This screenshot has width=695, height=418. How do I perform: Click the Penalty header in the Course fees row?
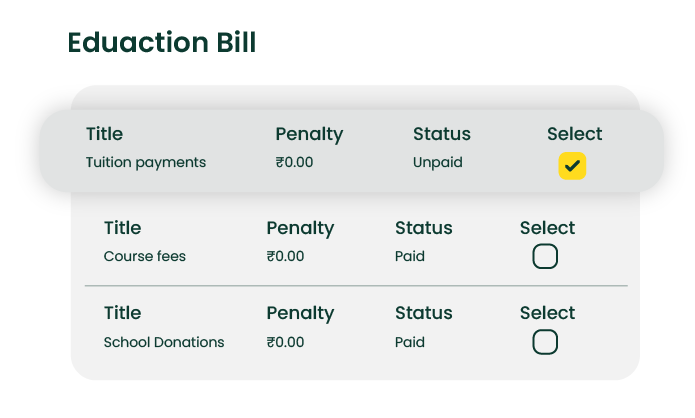click(300, 228)
